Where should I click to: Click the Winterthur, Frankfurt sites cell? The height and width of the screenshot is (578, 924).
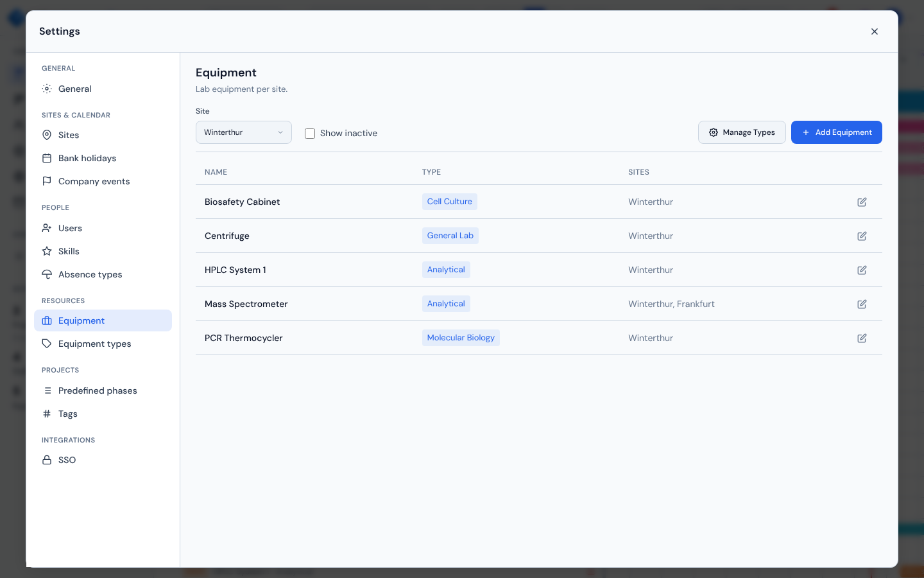click(672, 304)
